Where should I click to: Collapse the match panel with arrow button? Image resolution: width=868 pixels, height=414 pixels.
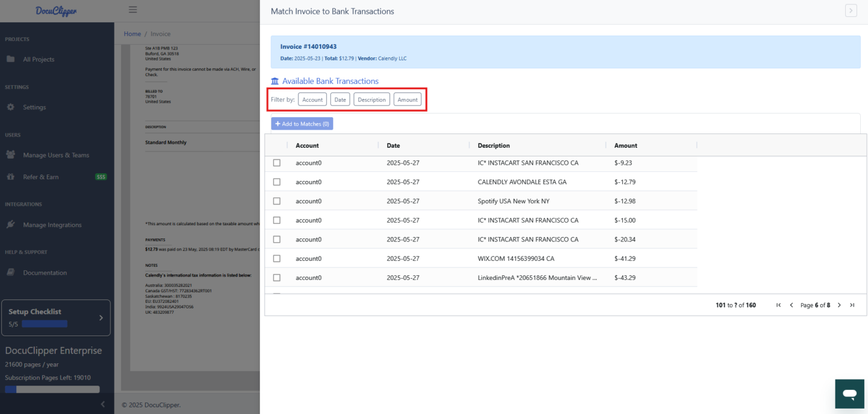click(851, 10)
